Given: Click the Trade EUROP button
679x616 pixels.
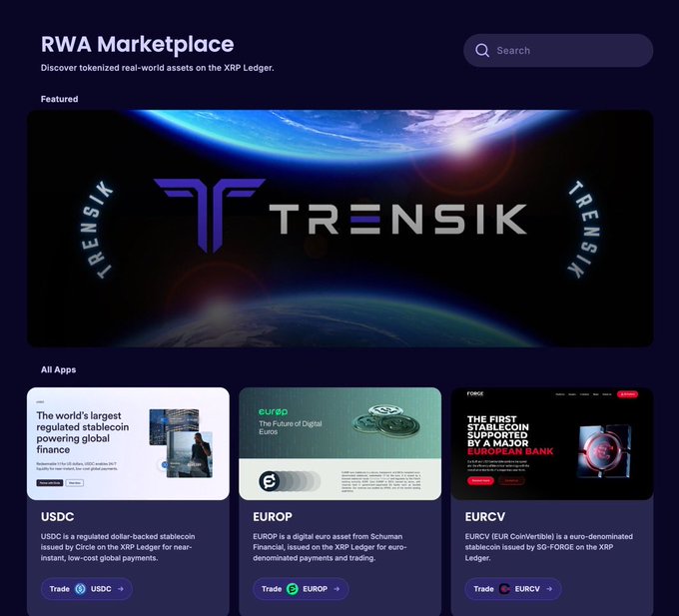Looking at the screenshot, I should click(301, 589).
